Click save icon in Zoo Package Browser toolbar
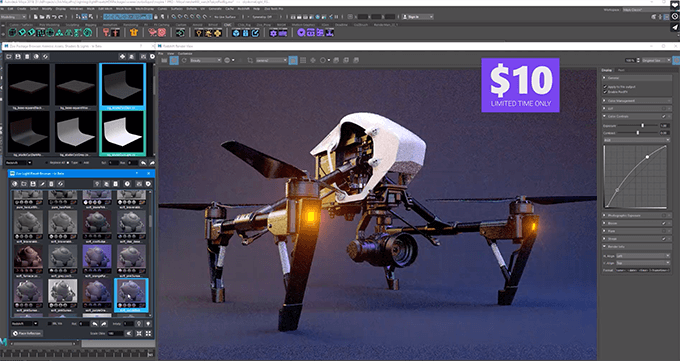The width and height of the screenshot is (680, 361). [x=18, y=56]
